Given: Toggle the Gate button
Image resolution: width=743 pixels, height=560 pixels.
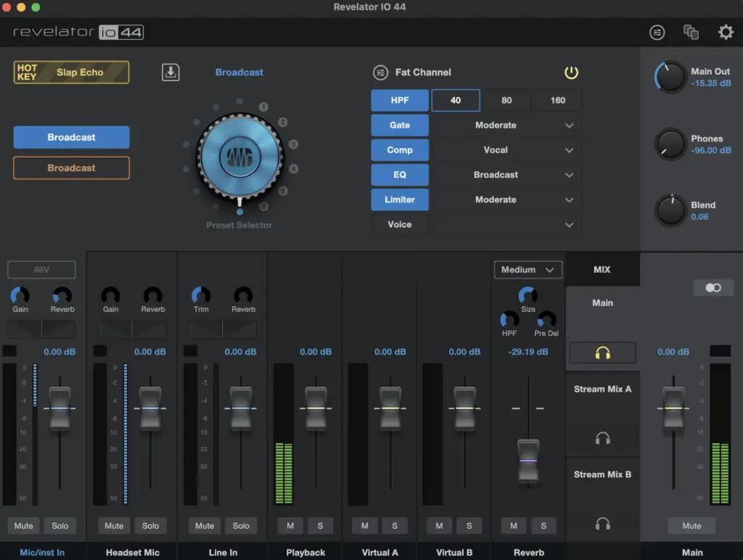Looking at the screenshot, I should 400,125.
